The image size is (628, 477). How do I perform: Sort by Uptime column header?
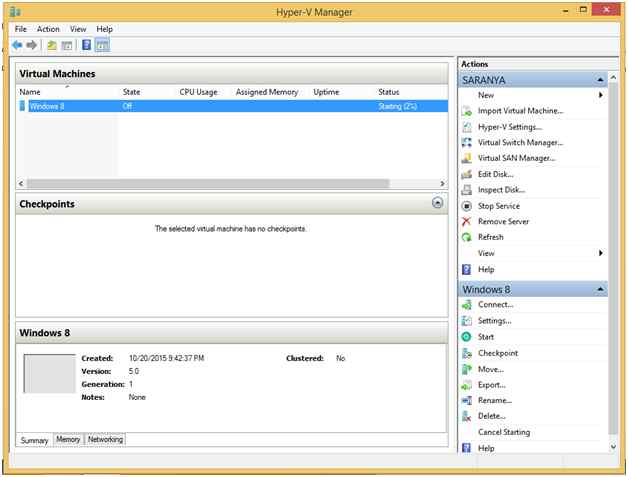point(326,92)
